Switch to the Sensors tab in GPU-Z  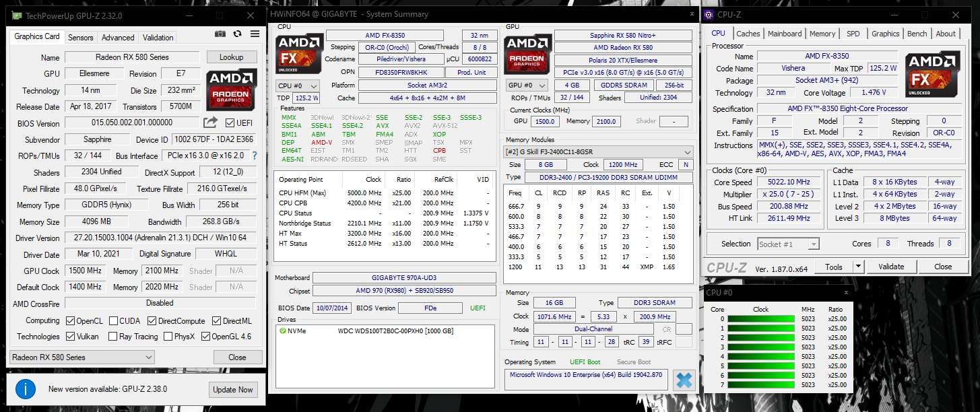click(x=81, y=38)
